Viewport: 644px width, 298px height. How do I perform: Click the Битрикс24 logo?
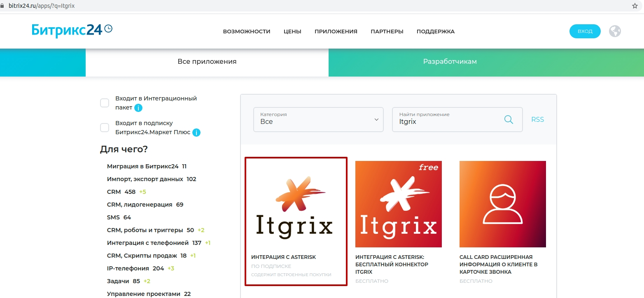(x=72, y=30)
